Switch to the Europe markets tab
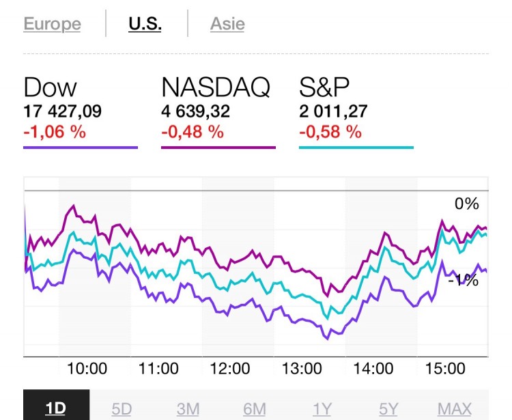This screenshot has width=512, height=420. coord(52,25)
